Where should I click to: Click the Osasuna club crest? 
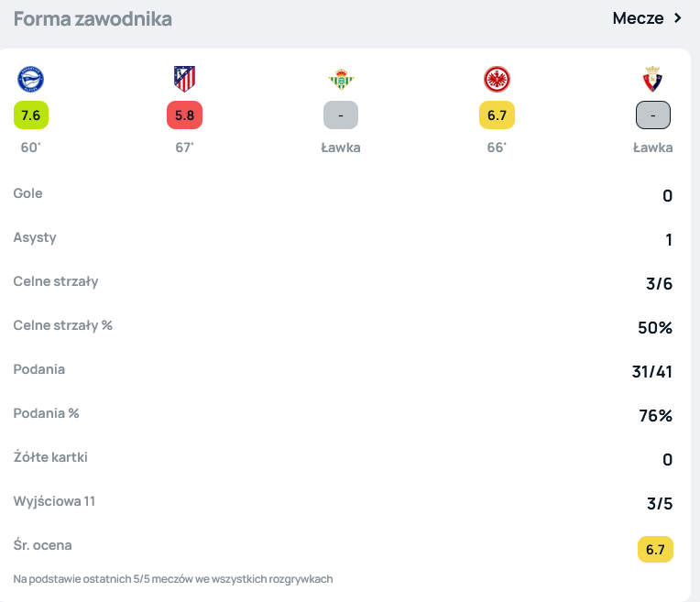coord(652,80)
